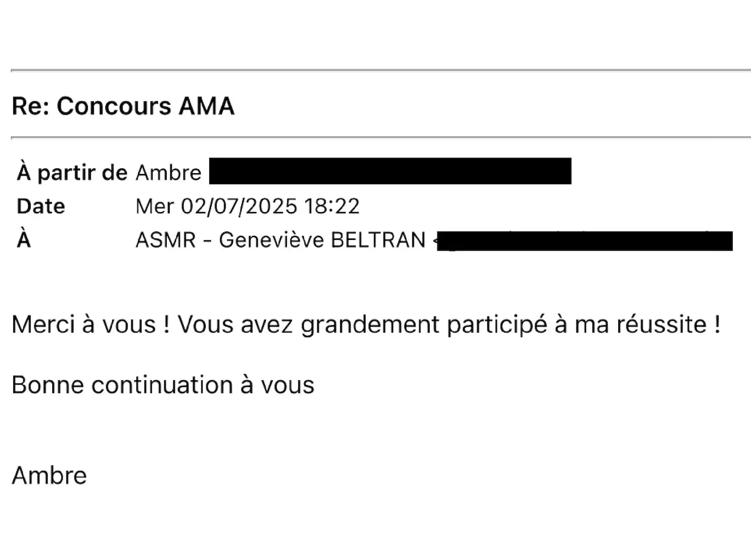Click the email subject "Re: Concours AMA"
751x560 pixels.
tap(123, 106)
